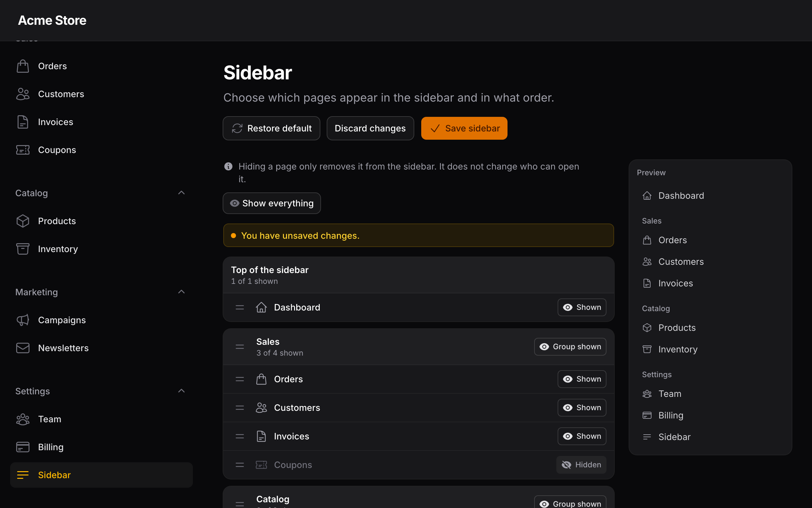Click the Products box icon in left sidebar
The image size is (812, 508).
click(x=23, y=221)
